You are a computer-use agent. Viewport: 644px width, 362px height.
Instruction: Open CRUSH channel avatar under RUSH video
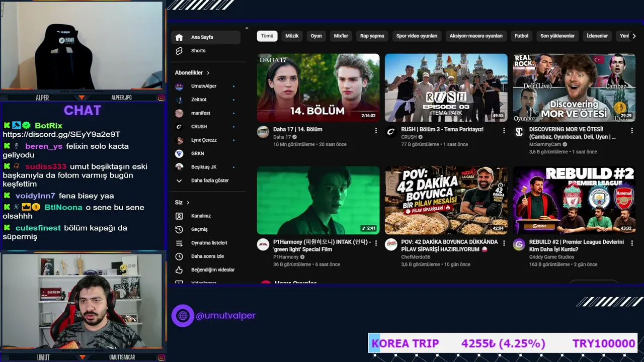click(x=391, y=132)
